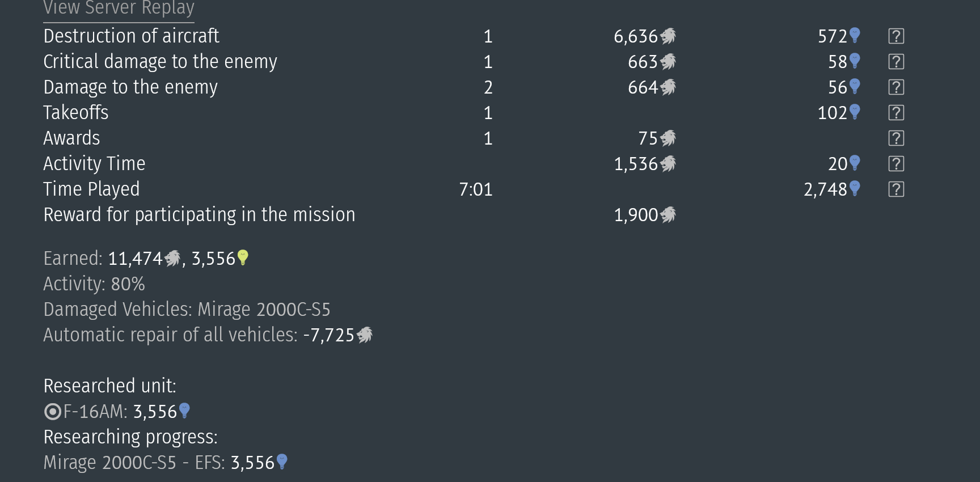
Task: Click help icon for Destruction of aircraft
Action: pos(896,36)
